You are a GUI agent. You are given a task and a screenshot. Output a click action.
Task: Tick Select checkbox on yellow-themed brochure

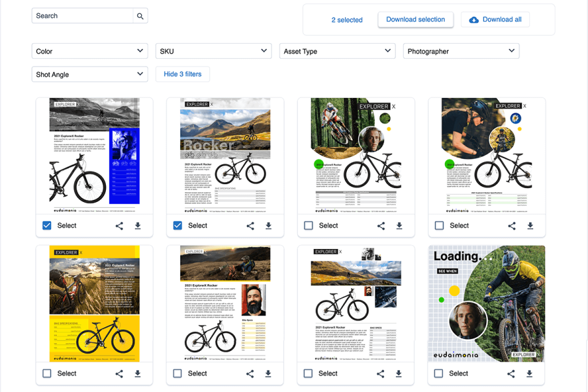tap(47, 374)
